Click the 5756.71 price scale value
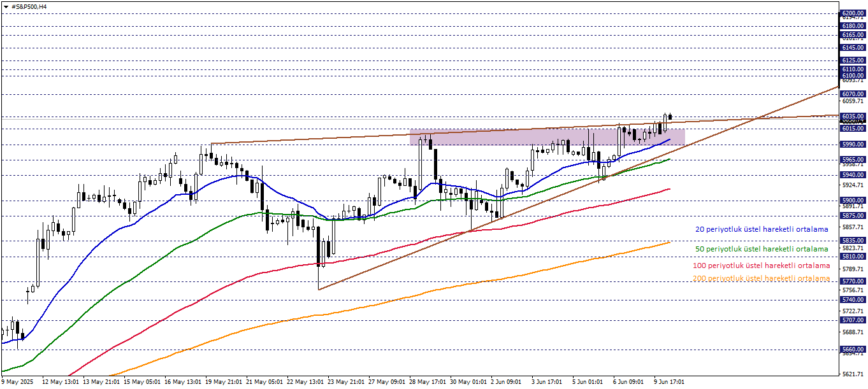Viewport: 868px width, 389px height. [852, 290]
